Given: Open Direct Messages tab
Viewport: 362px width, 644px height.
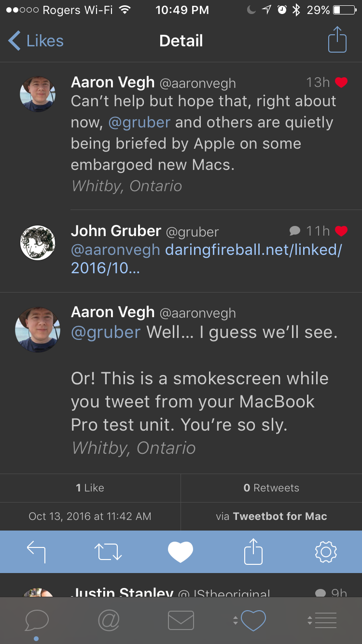Looking at the screenshot, I should (181, 620).
